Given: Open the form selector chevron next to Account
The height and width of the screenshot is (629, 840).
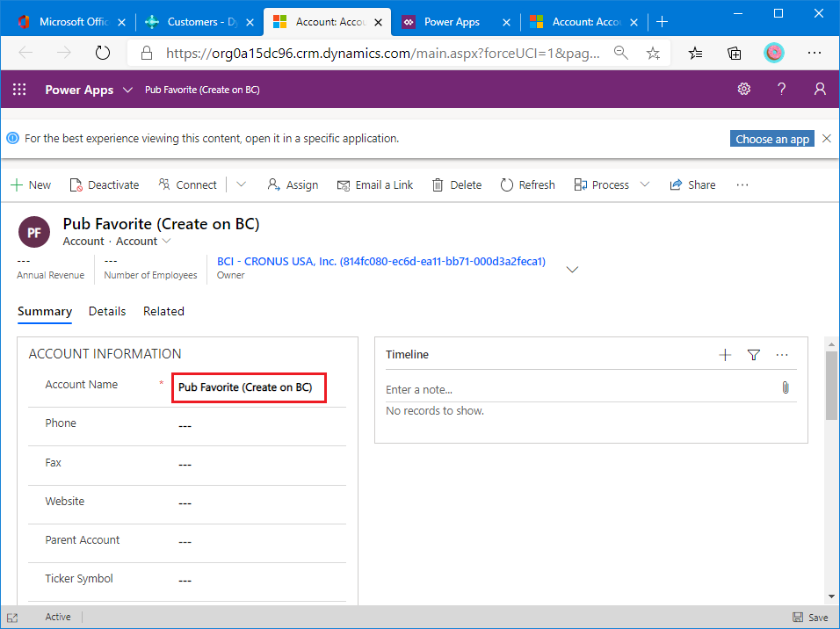Looking at the screenshot, I should [167, 241].
